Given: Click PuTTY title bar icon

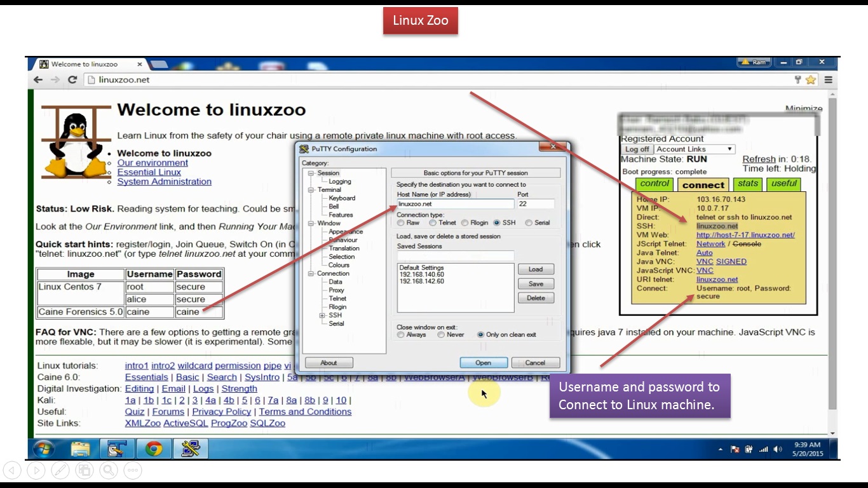Looking at the screenshot, I should coord(304,149).
